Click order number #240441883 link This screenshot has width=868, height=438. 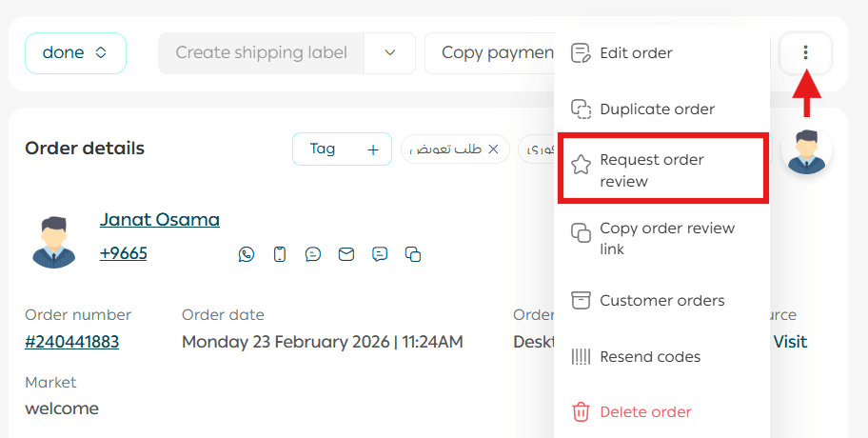click(x=72, y=342)
